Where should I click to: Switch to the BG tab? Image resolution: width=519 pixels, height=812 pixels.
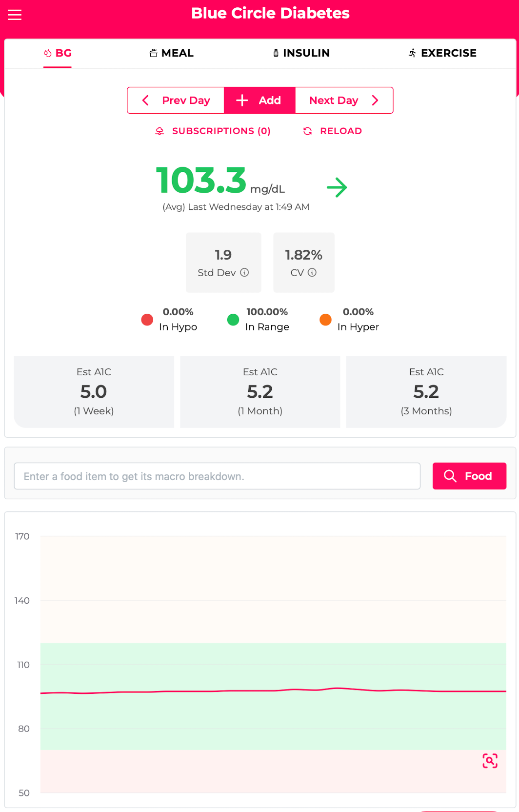[x=58, y=53]
